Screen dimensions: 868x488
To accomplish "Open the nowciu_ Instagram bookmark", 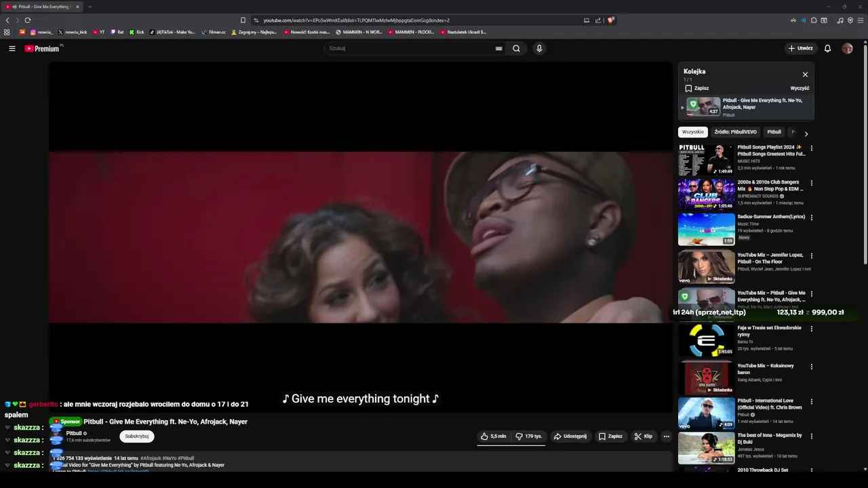I will pos(41,32).
